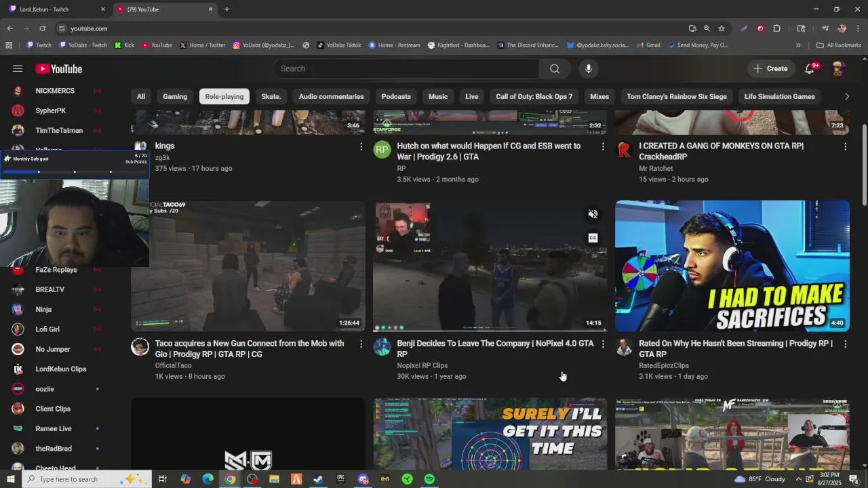Open the Mr Ratchet channel link
This screenshot has width=868, height=488.
pyautogui.click(x=656, y=168)
